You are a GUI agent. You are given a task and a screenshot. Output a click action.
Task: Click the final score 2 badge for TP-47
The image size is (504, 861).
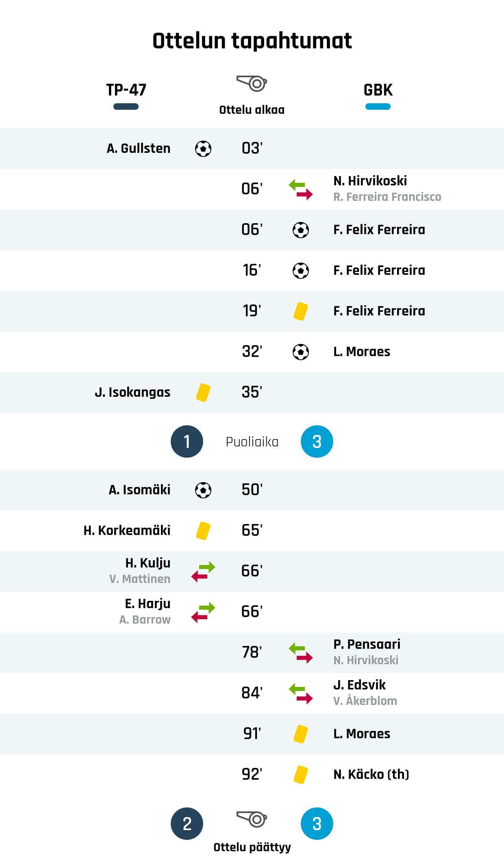click(x=187, y=824)
